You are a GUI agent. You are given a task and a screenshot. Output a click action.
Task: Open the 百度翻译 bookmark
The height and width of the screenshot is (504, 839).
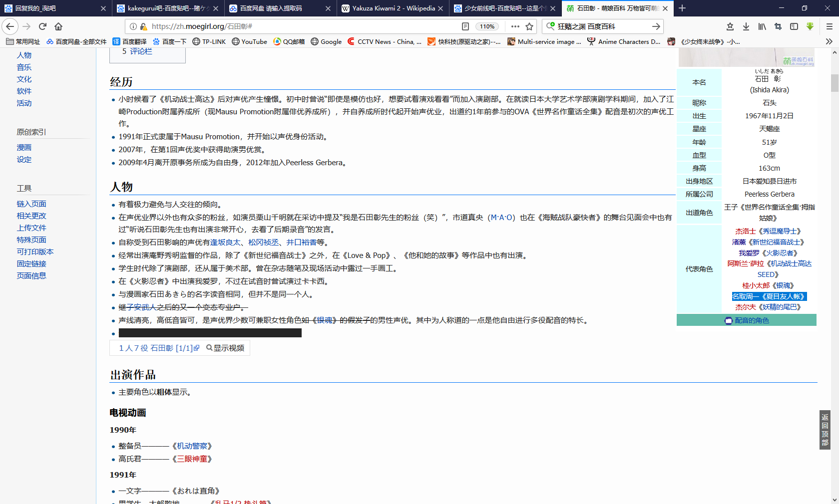click(x=130, y=41)
